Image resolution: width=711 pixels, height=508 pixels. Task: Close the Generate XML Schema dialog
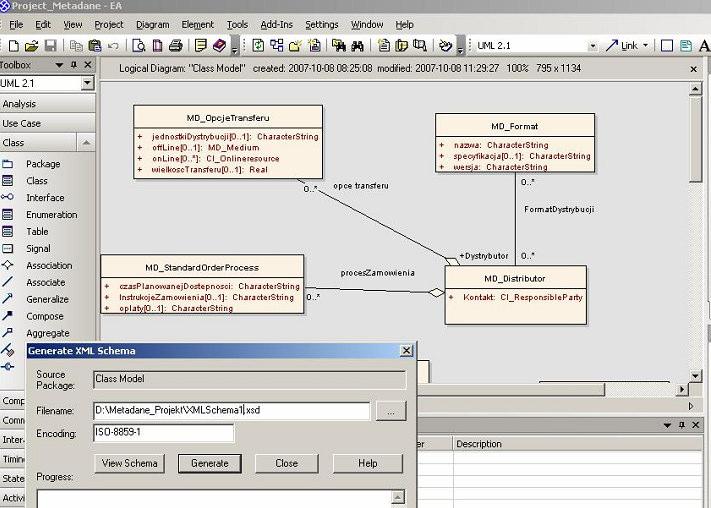click(x=406, y=351)
